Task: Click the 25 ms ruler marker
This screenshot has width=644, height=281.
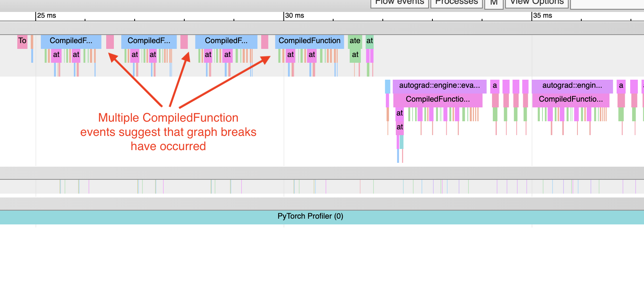Action: pyautogui.click(x=46, y=16)
